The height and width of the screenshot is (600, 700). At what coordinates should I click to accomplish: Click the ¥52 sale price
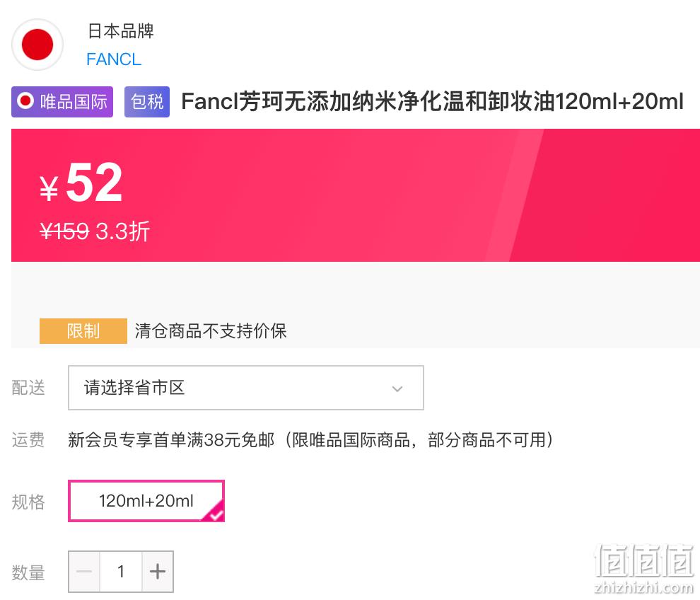pos(81,183)
